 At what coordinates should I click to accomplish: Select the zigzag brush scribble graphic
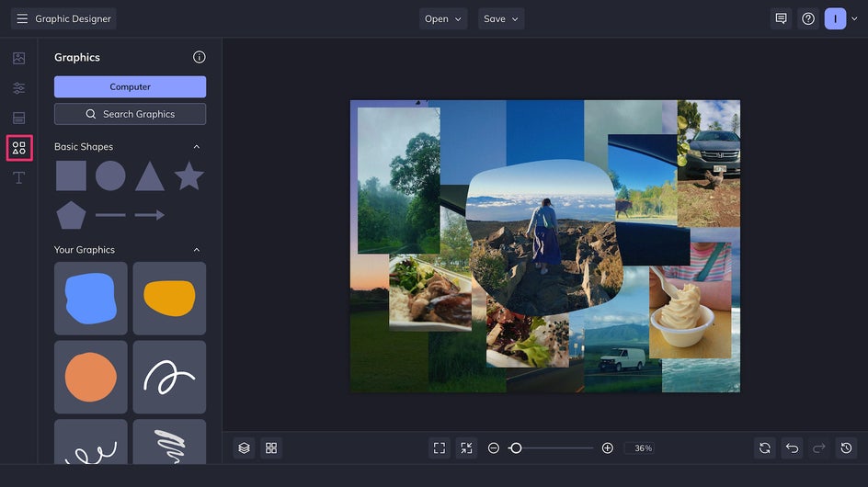click(x=169, y=442)
